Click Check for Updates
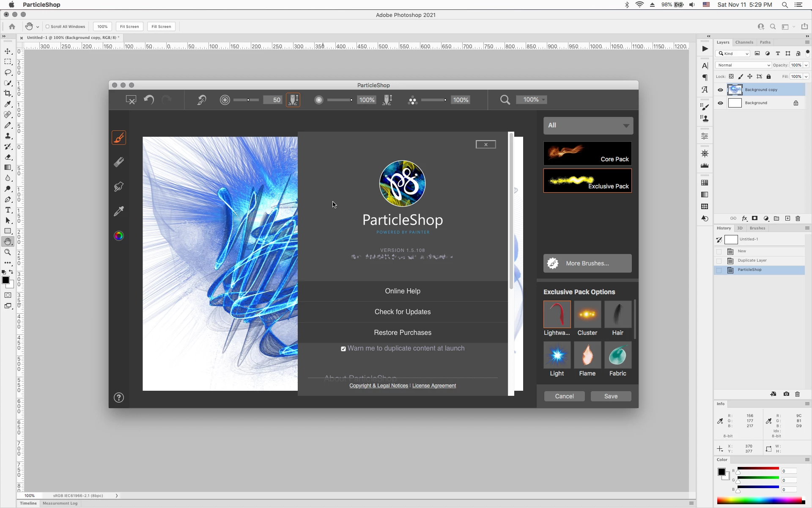This screenshot has width=812, height=508. click(403, 312)
